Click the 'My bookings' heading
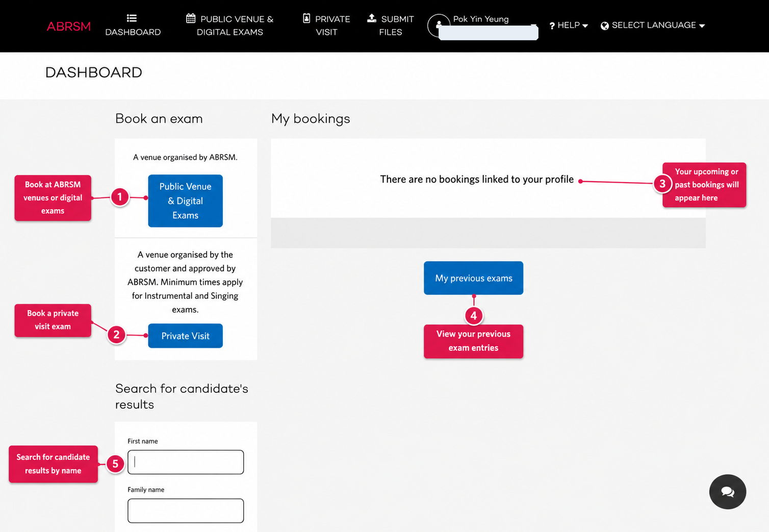 (311, 119)
